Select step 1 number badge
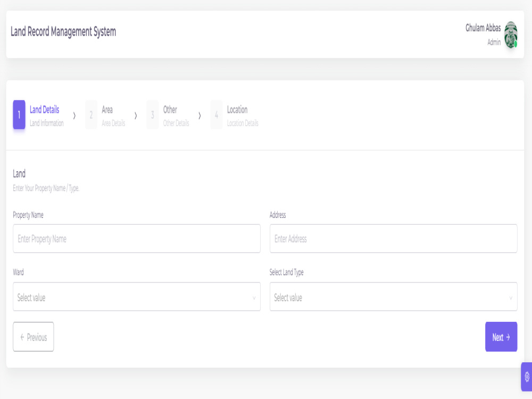Viewport: 532px width, 399px height. [19, 115]
